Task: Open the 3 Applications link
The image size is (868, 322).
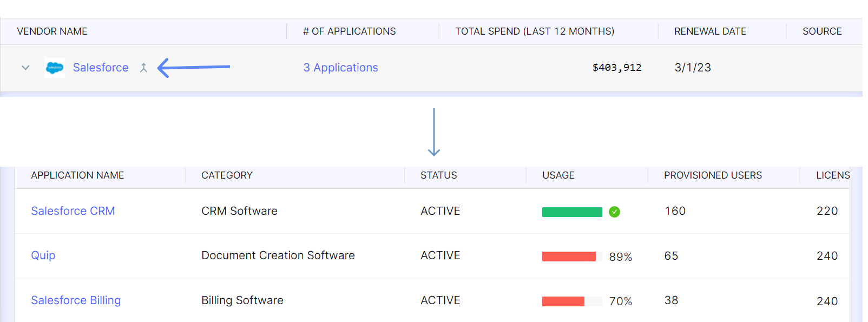Action: pyautogui.click(x=340, y=68)
